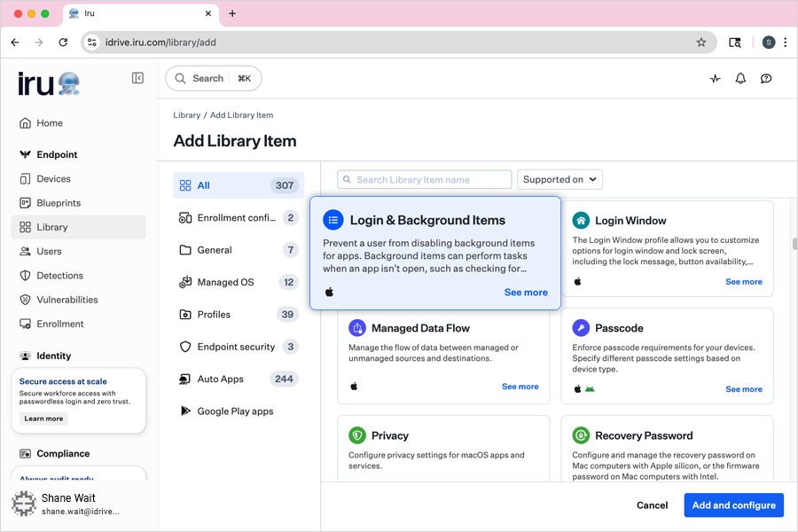The height and width of the screenshot is (532, 798).
Task: Click the Login Window house icon
Action: click(581, 221)
